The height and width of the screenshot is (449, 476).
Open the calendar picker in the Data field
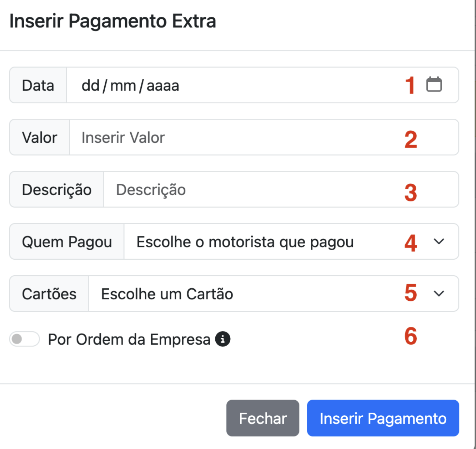pyautogui.click(x=434, y=84)
